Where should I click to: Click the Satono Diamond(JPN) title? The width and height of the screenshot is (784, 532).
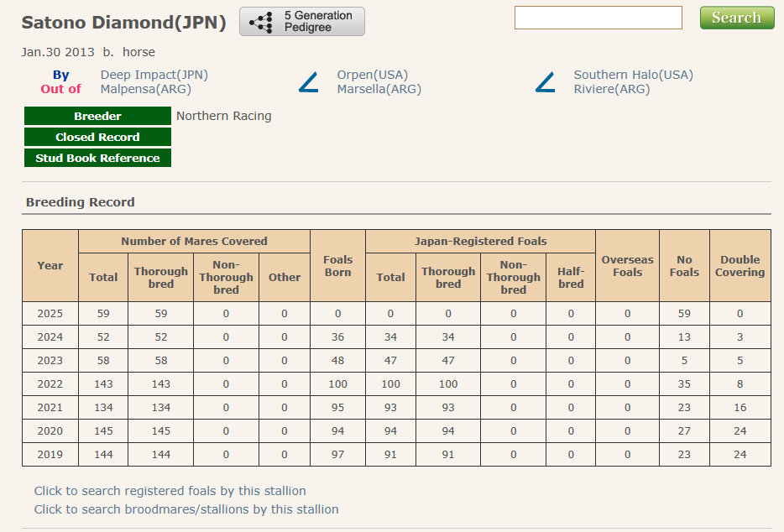pos(123,23)
